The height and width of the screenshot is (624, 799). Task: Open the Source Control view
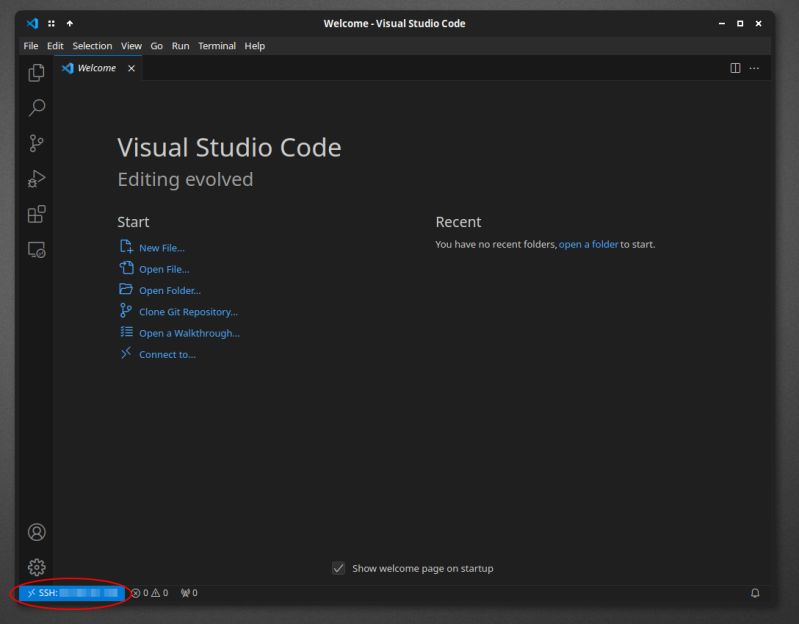36,143
